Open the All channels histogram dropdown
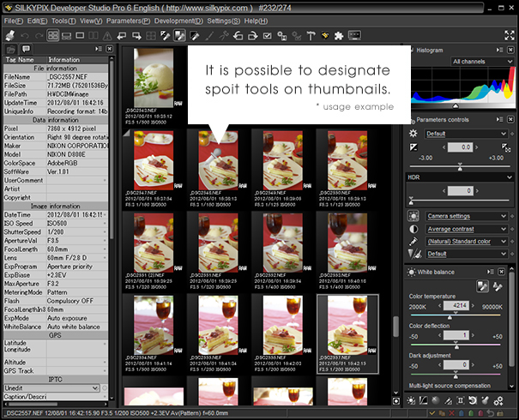This screenshot has height=420, width=519. click(x=482, y=62)
